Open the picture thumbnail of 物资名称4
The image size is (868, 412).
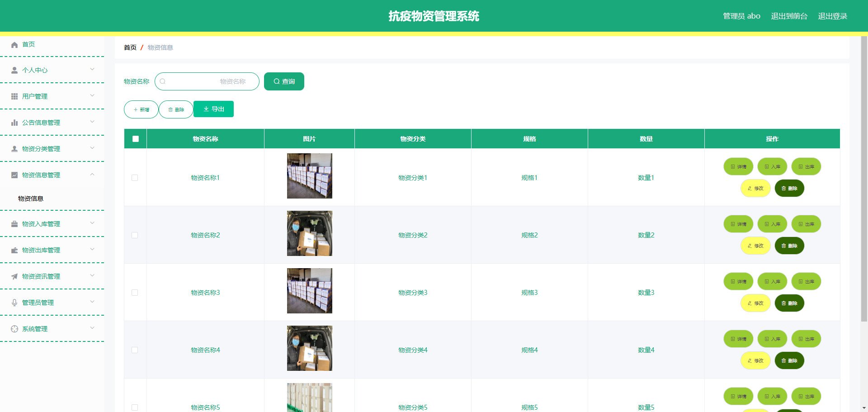click(x=310, y=348)
